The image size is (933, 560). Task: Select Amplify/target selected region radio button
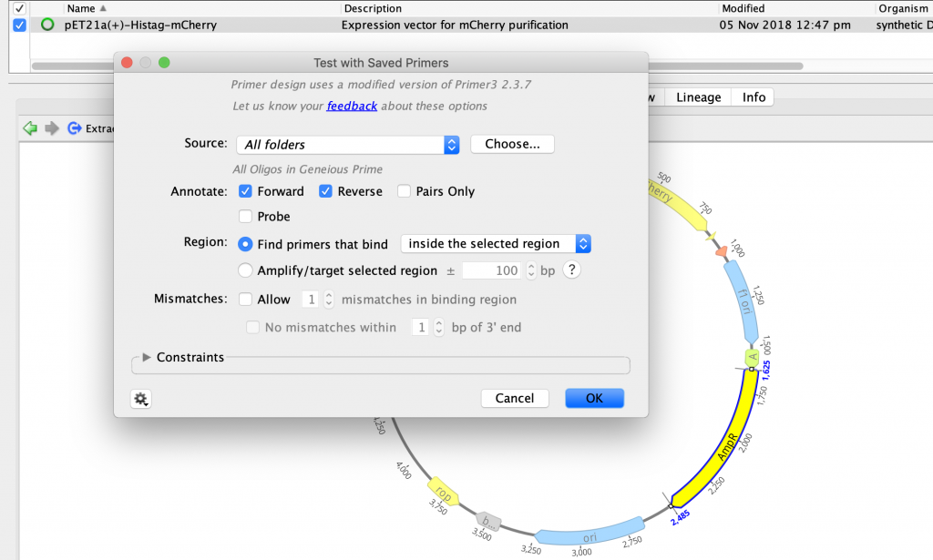tap(245, 270)
